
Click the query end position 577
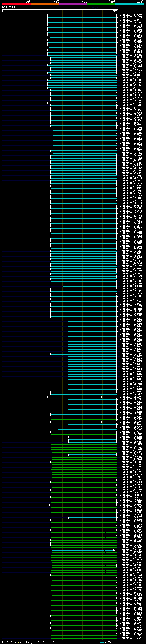point(115,11)
